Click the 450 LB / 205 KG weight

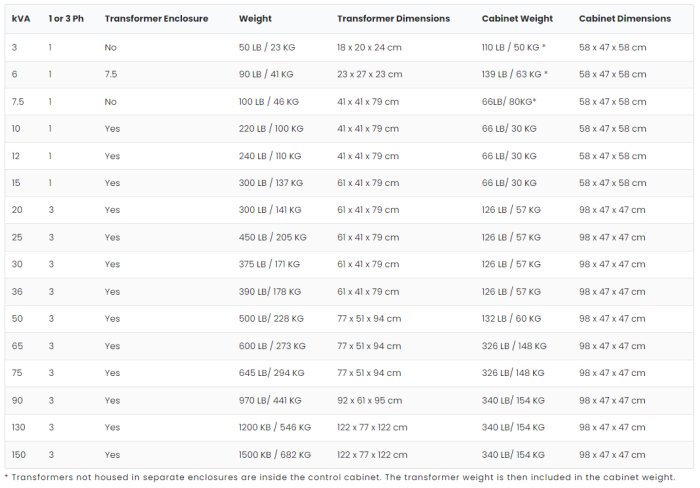click(x=273, y=237)
